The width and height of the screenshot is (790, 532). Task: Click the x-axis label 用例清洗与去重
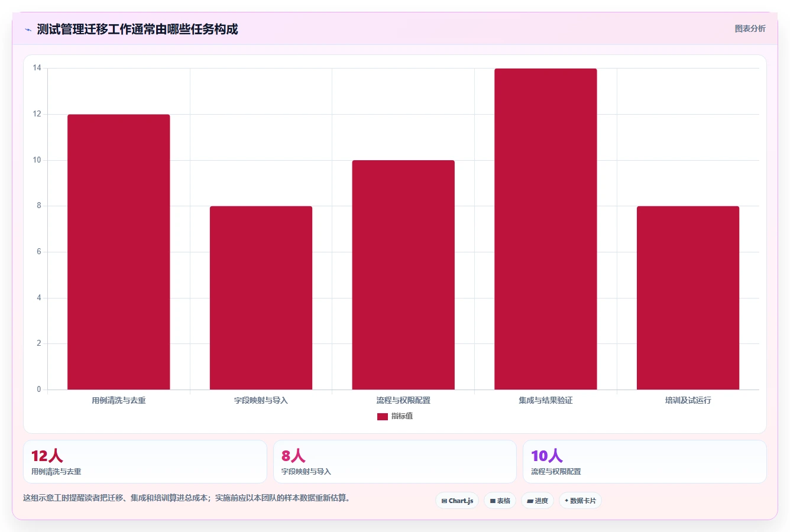tap(119, 400)
